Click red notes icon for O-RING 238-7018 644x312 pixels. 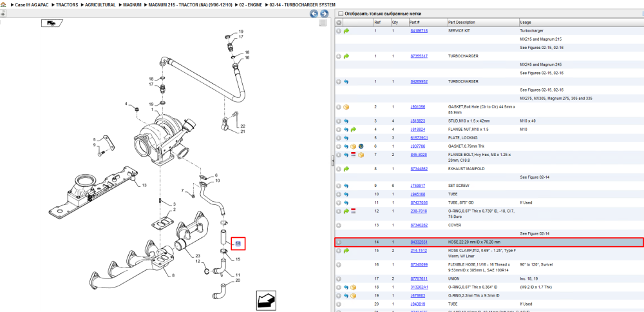(x=353, y=211)
